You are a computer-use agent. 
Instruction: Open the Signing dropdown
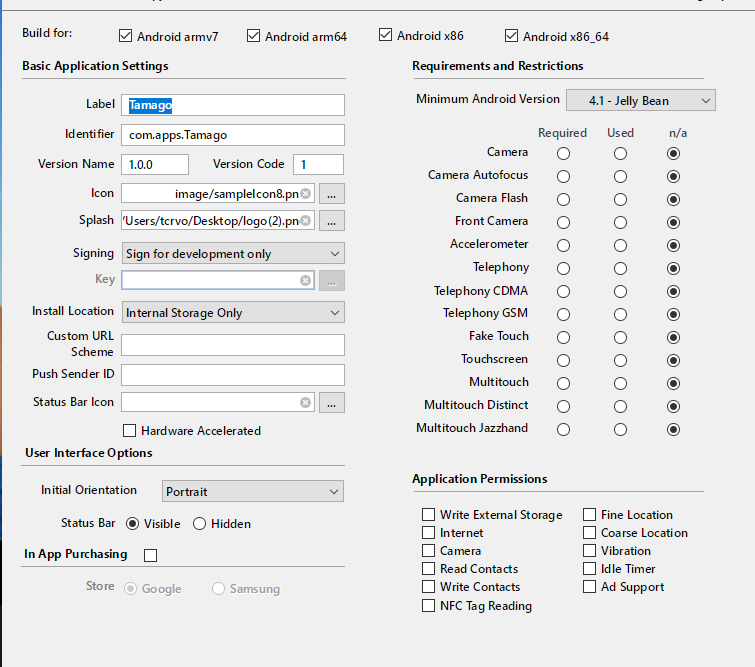(x=233, y=254)
